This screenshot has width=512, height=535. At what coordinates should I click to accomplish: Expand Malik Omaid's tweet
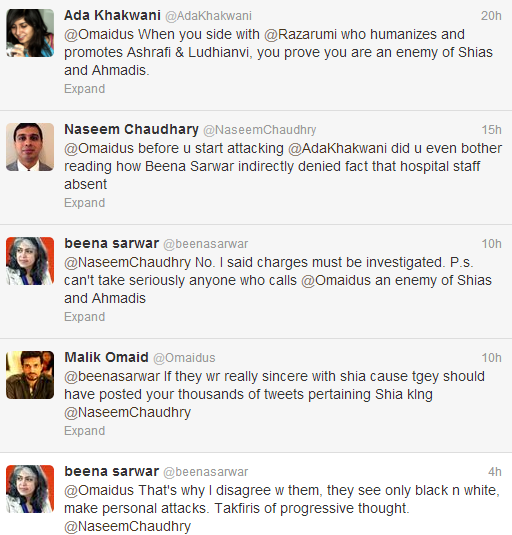point(85,431)
